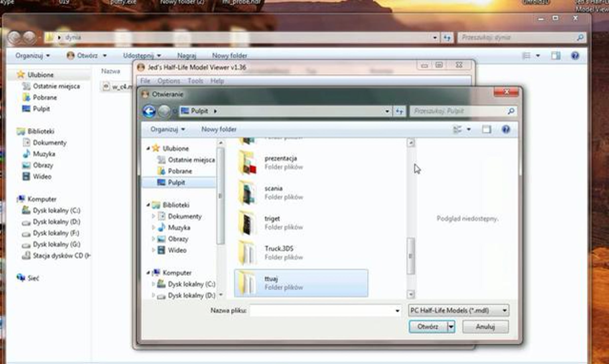Expand Wideo in the dialog tree
The height and width of the screenshot is (364, 609).
pos(153,250)
